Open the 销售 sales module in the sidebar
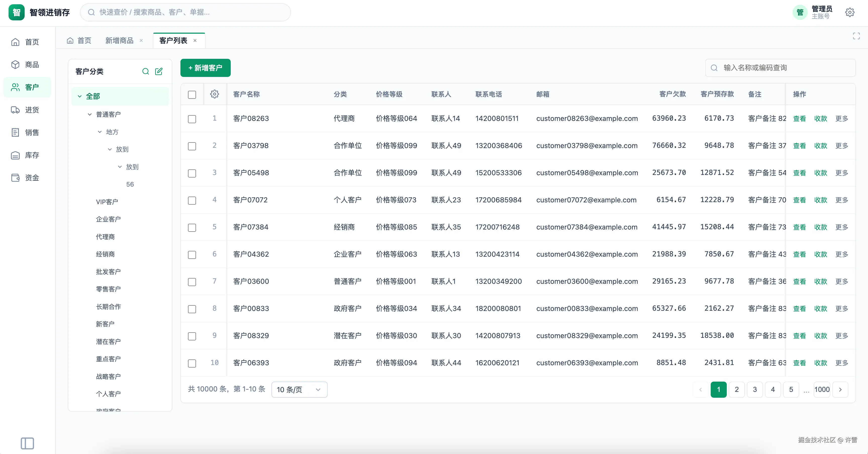This screenshot has width=868, height=454. [x=27, y=132]
